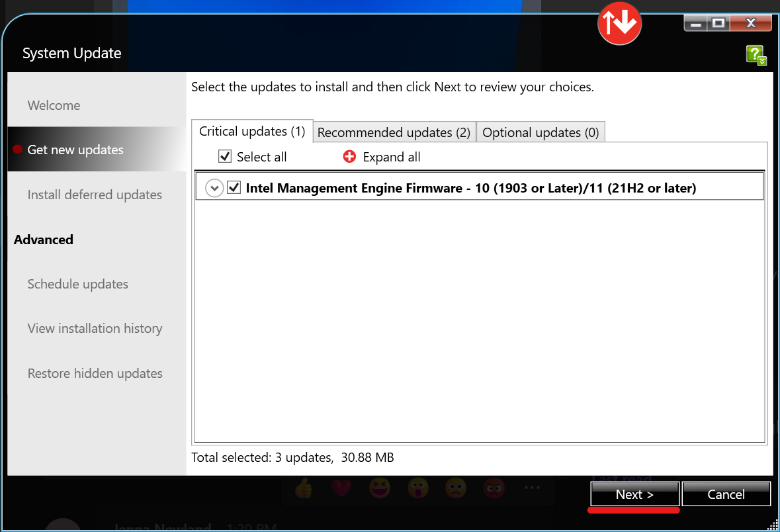The width and height of the screenshot is (780, 532).
Task: Click the Expand all label
Action: [x=392, y=157]
